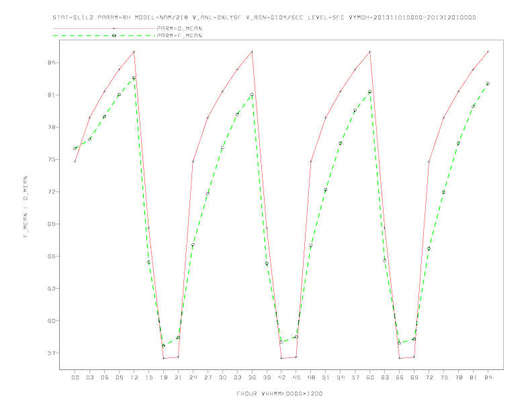Click y-axis tick label 84
This screenshot has width=532, height=411.
[51, 62]
